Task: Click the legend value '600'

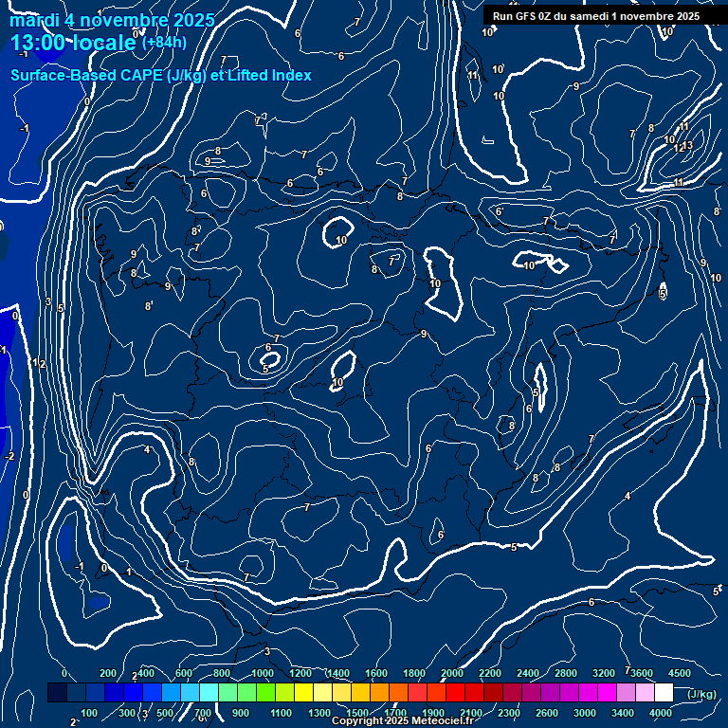Action: click(x=183, y=673)
